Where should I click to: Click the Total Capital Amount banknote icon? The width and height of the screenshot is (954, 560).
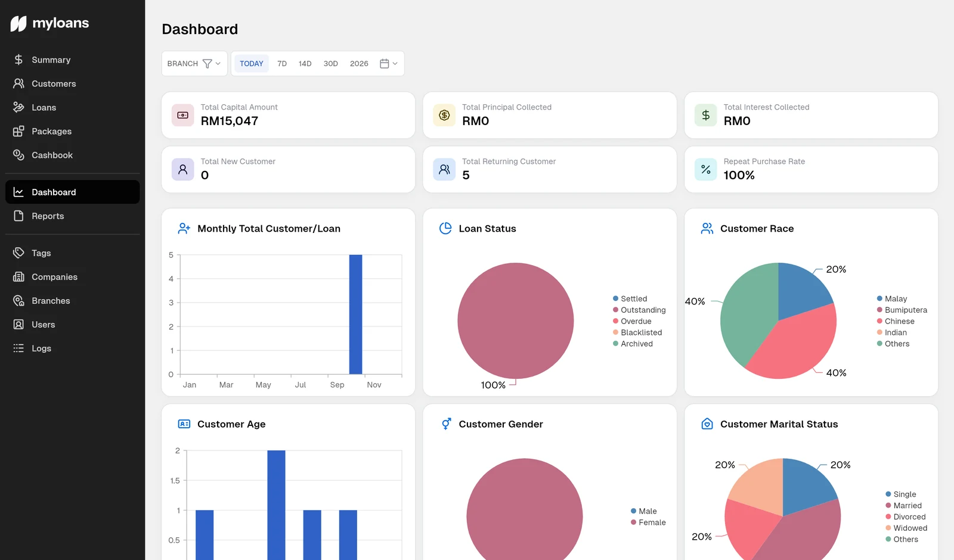[183, 115]
